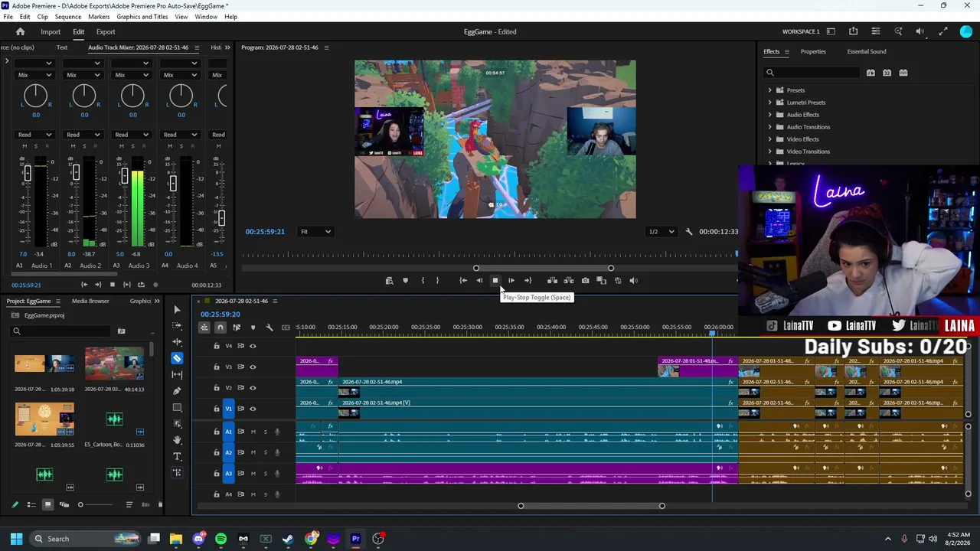Toggle V2 track visibility eye
The height and width of the screenshot is (551, 980).
[x=253, y=388]
